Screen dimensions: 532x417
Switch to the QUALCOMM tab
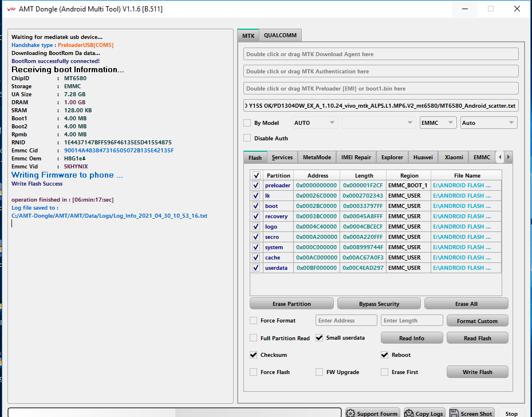[280, 36]
